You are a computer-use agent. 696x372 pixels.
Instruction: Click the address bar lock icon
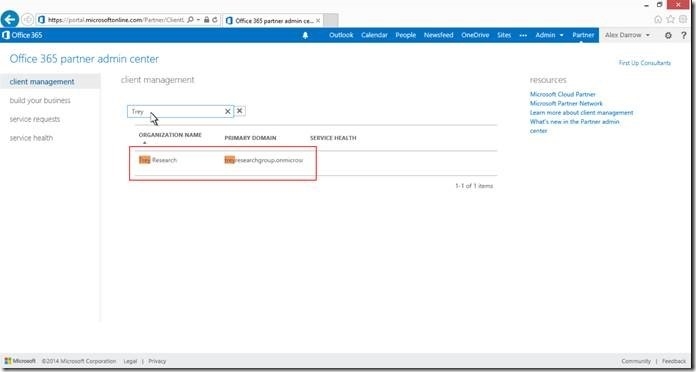206,20
